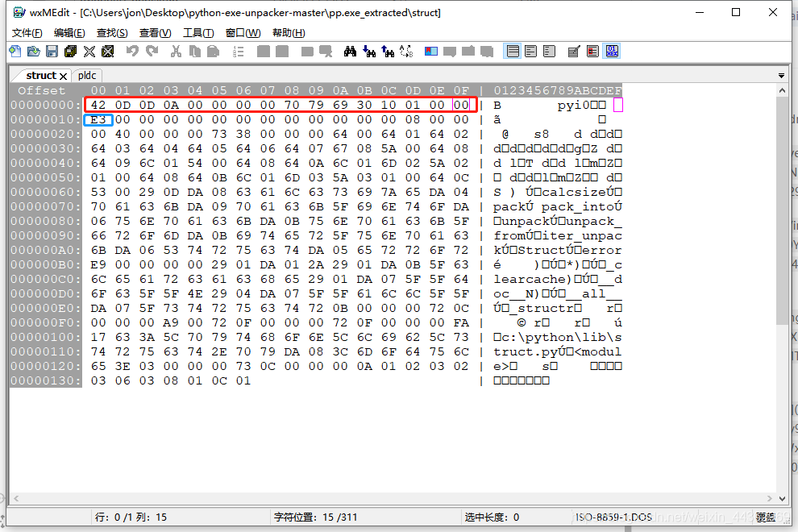
Task: Click ASCII text 'learcache)' in row 000000C0
Action: [533, 280]
